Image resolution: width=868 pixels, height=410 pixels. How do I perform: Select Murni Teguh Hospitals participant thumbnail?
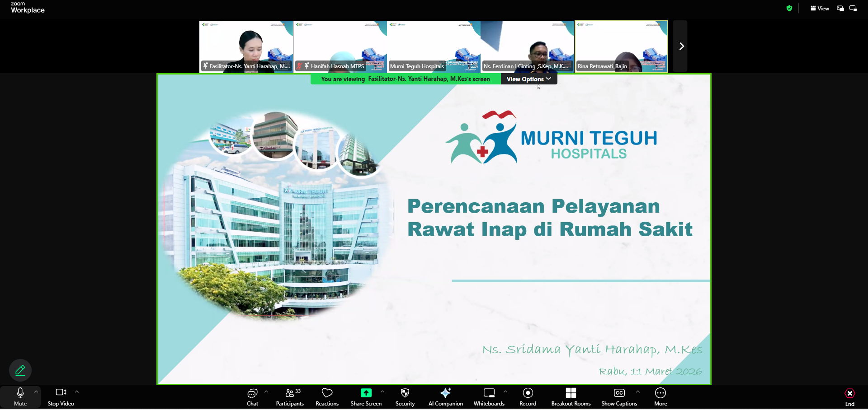pyautogui.click(x=434, y=46)
